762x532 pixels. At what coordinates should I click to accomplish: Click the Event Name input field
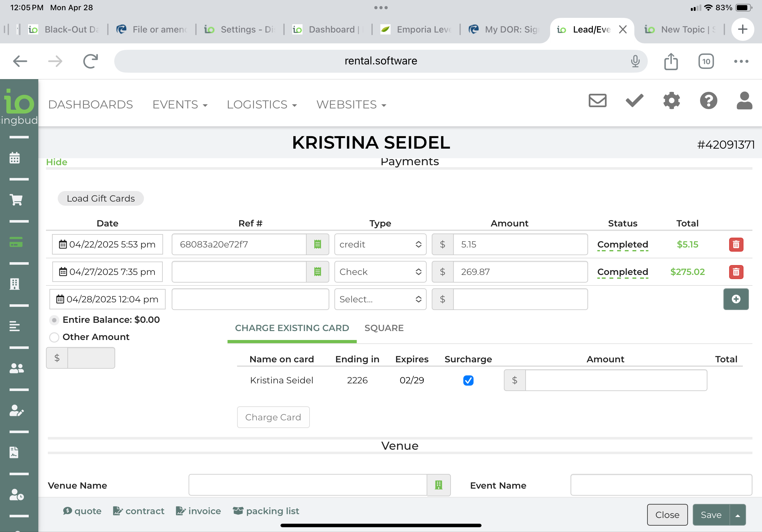coord(661,485)
